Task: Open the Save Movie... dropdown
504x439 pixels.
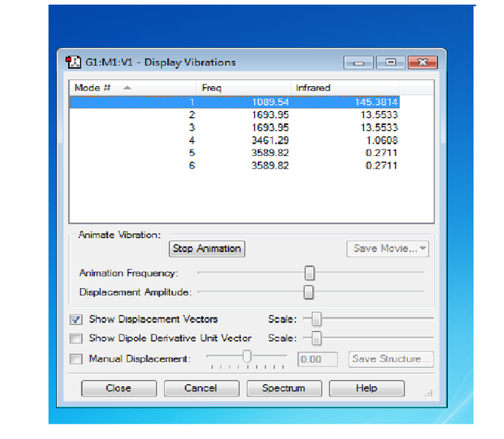Action: tap(388, 248)
